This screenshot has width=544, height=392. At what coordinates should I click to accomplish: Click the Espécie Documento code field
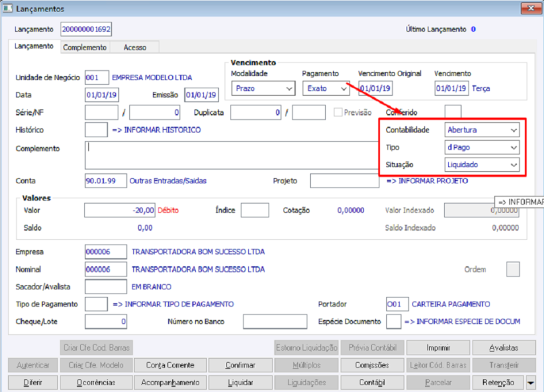394,321
